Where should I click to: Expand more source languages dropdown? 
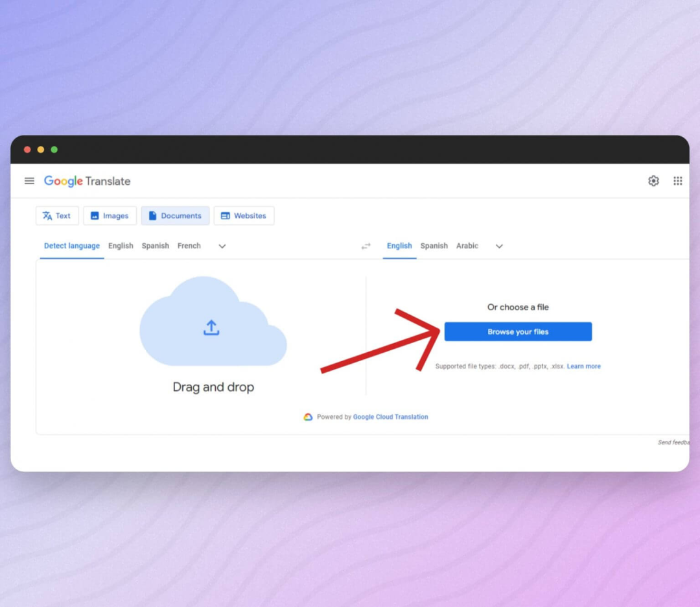(222, 246)
